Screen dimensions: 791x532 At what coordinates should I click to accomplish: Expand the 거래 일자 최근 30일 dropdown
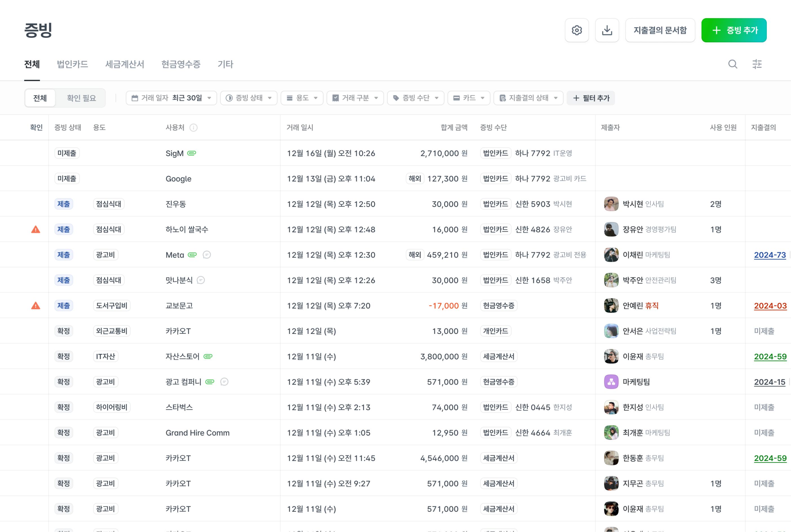pyautogui.click(x=171, y=98)
